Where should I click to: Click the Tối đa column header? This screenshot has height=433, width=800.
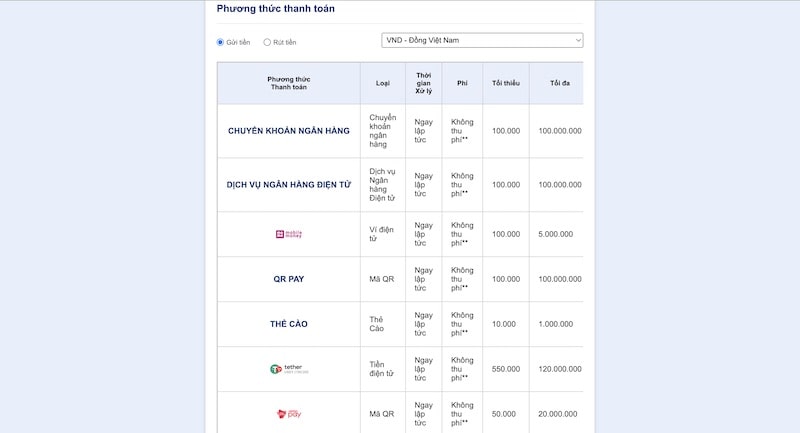[560, 83]
